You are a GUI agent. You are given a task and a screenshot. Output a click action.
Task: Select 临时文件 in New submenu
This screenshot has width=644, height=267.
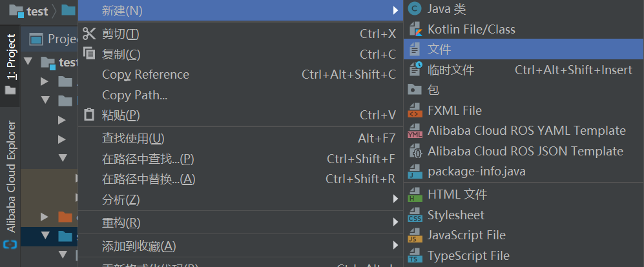tap(524, 70)
